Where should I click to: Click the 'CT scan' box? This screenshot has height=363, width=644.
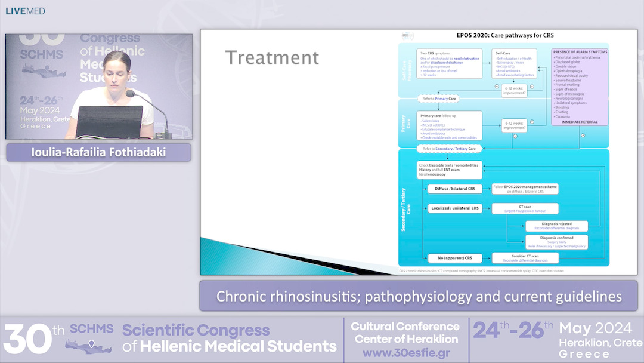coord(525,209)
